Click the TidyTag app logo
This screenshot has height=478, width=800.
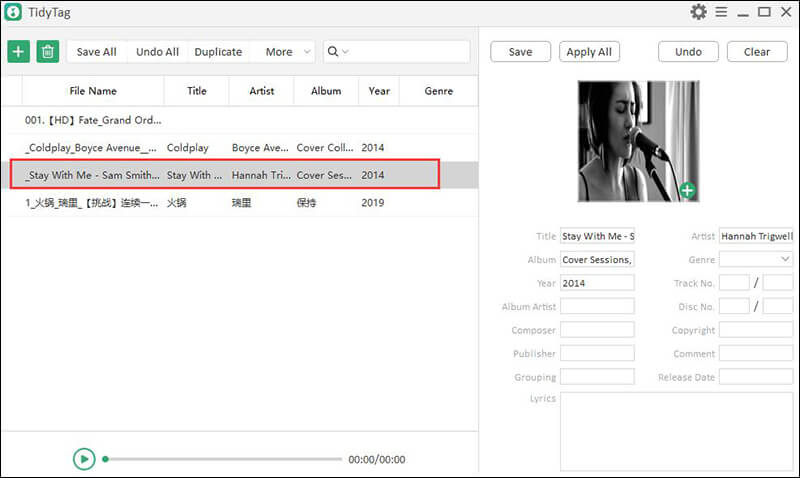coord(13,12)
